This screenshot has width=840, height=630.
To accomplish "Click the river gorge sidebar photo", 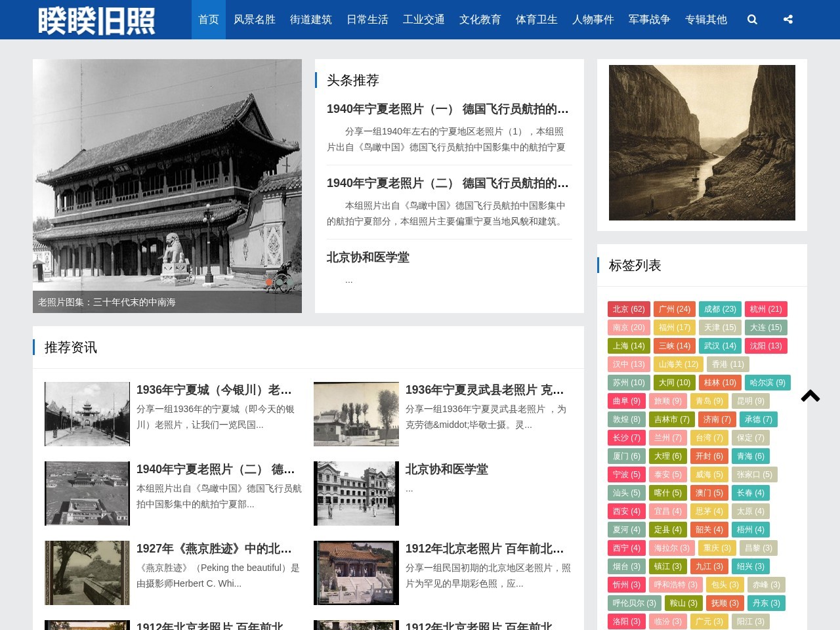I will click(702, 142).
